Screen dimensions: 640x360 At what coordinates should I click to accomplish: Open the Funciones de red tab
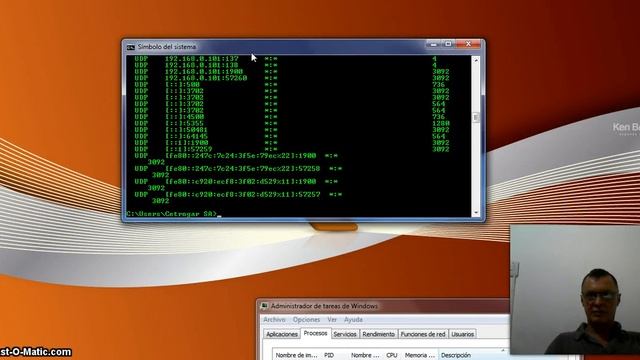(x=423, y=334)
